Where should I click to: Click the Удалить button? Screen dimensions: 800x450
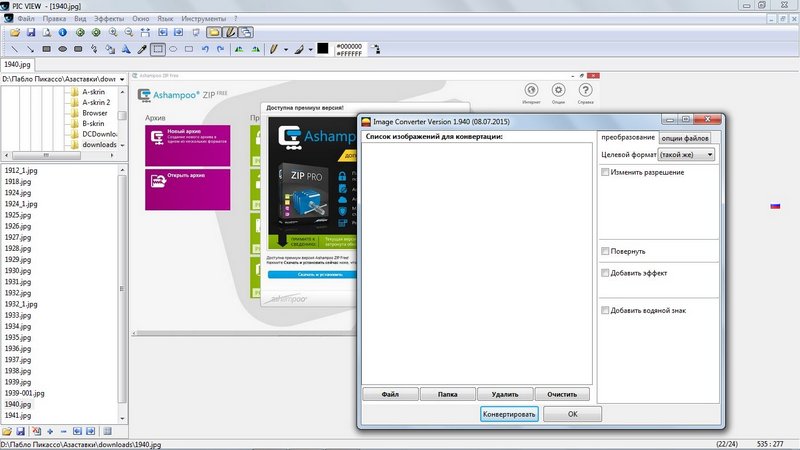[505, 394]
